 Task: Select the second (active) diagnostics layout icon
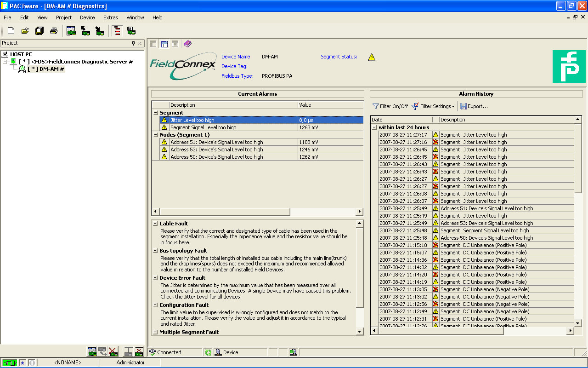[x=164, y=44]
